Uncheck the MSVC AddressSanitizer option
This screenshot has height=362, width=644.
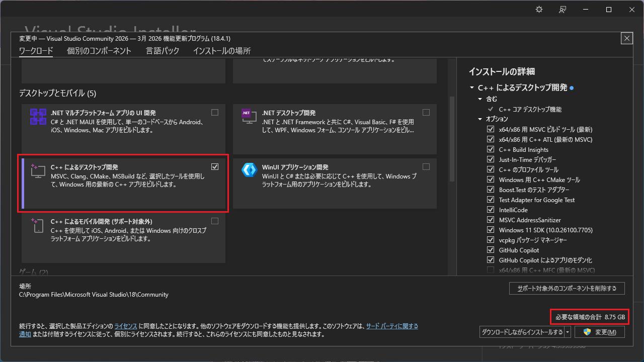(491, 220)
